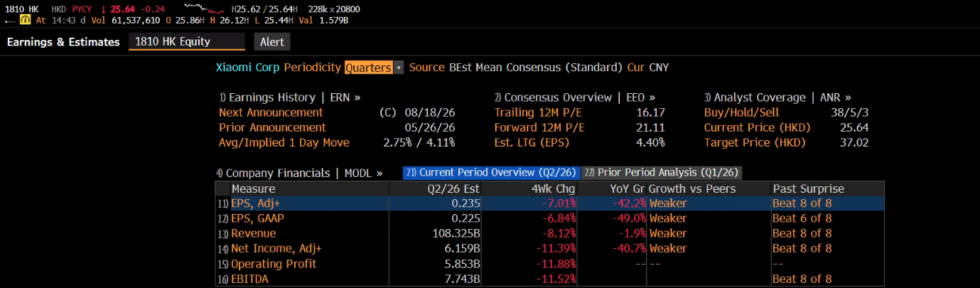Click the YoY Gr column header

tap(612, 188)
